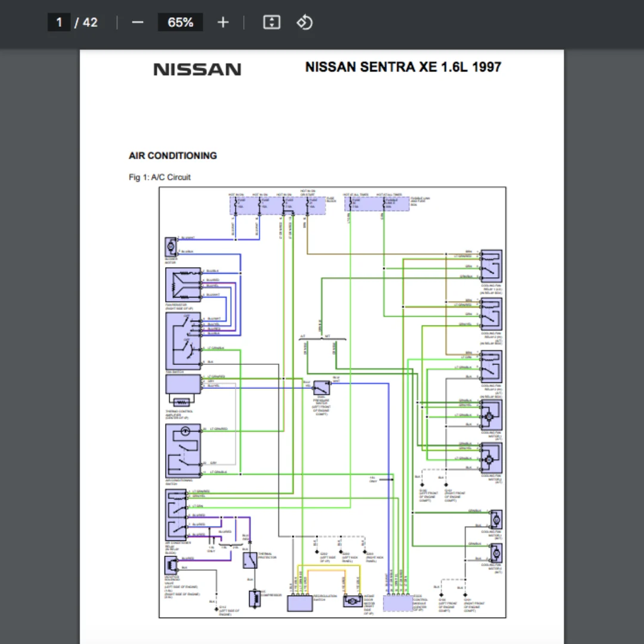Click the 'AIR CONDITIONING' heading
This screenshot has width=644, height=644.
click(172, 156)
